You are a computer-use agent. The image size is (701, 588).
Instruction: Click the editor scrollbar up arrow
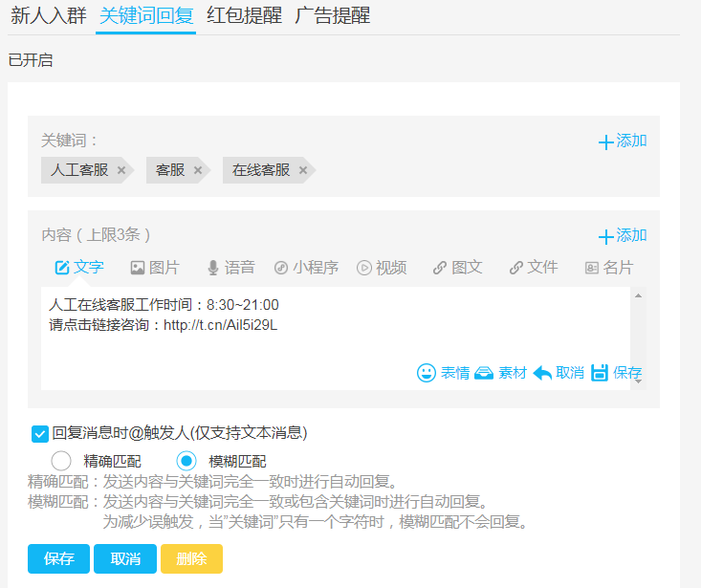tap(639, 295)
